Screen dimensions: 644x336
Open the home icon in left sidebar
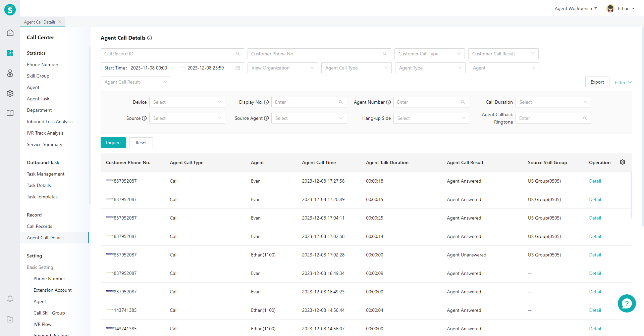(x=10, y=33)
